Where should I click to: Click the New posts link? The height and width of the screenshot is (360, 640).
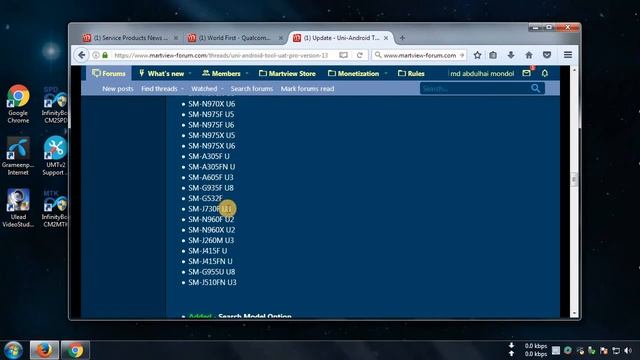(x=118, y=89)
